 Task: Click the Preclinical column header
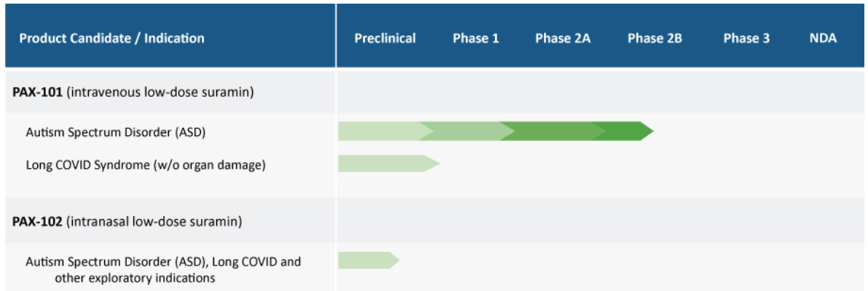point(384,39)
